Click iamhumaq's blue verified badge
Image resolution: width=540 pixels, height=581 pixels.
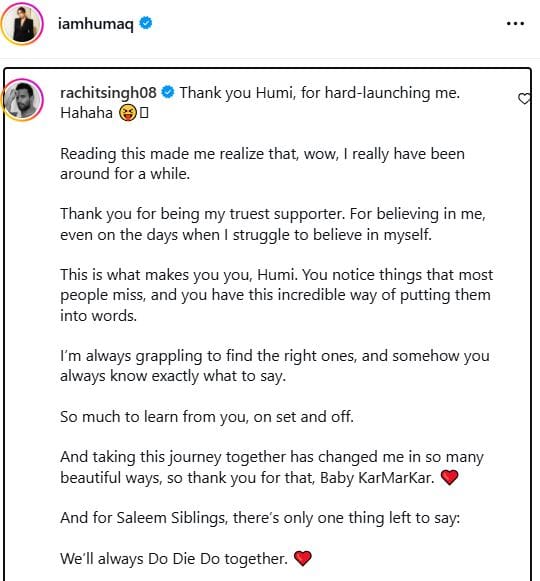click(146, 23)
